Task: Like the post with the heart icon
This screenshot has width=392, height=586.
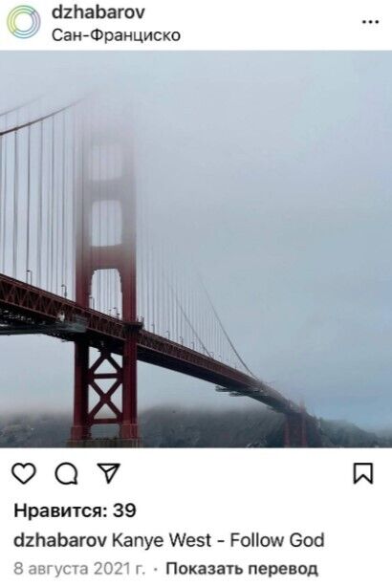Action: pyautogui.click(x=24, y=473)
